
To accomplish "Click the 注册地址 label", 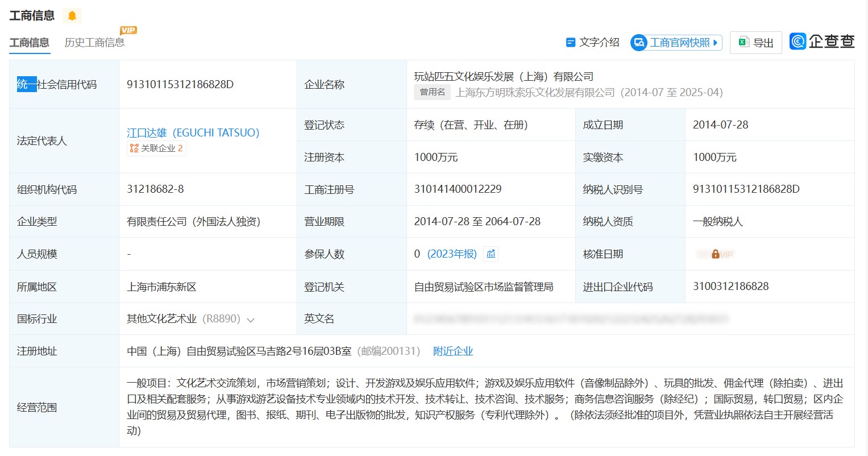I will click(37, 351).
